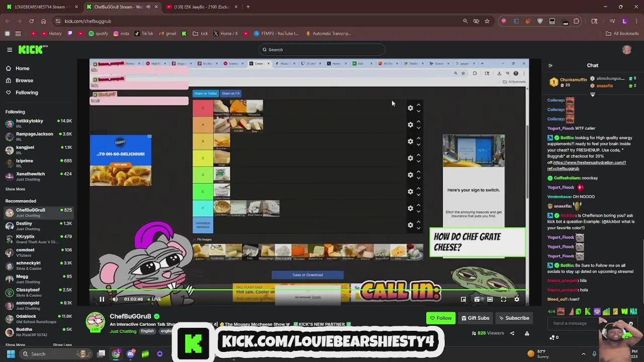Pause the live stream playback
This screenshot has height=362, width=644.
[x=102, y=299]
